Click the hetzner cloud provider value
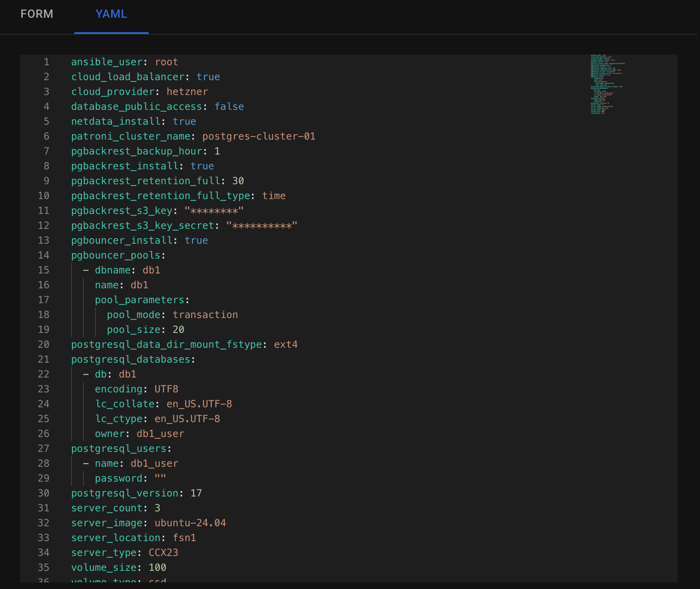The image size is (700, 589). tap(187, 92)
